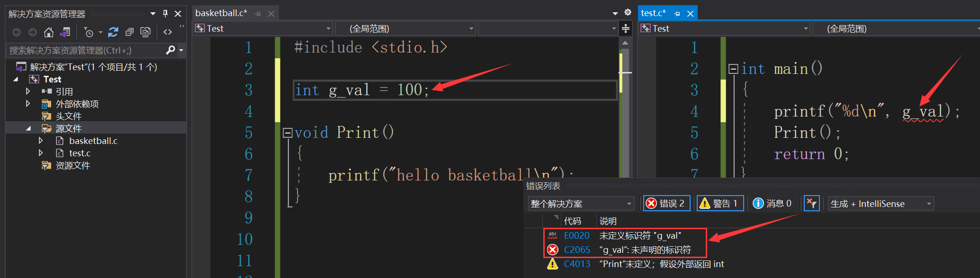Open the empty member dropdown in basketball.c editor
Viewport: 980px width, 278px height.
[x=548, y=29]
